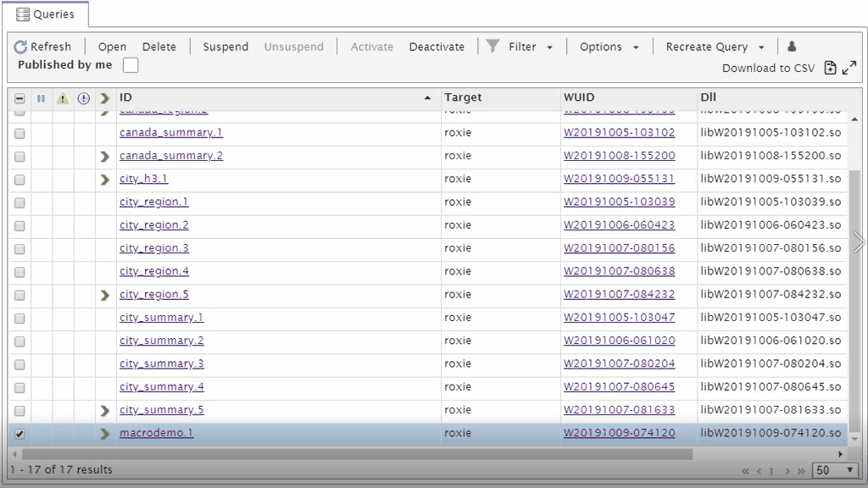This screenshot has height=488, width=868.
Task: Click the maximize grid arrows icon
Action: pos(849,68)
